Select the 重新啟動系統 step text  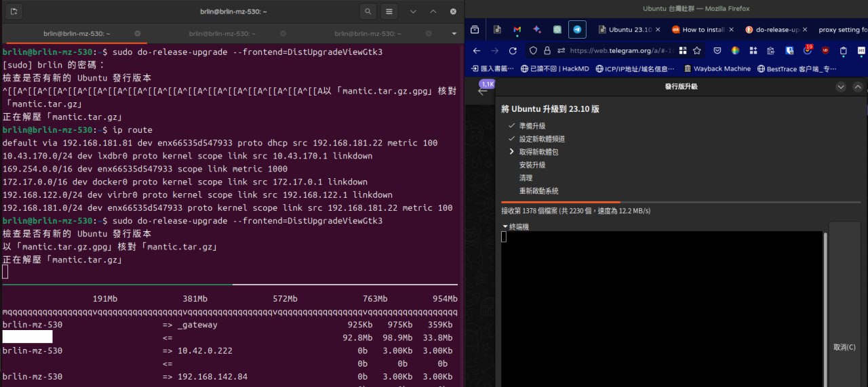click(539, 191)
